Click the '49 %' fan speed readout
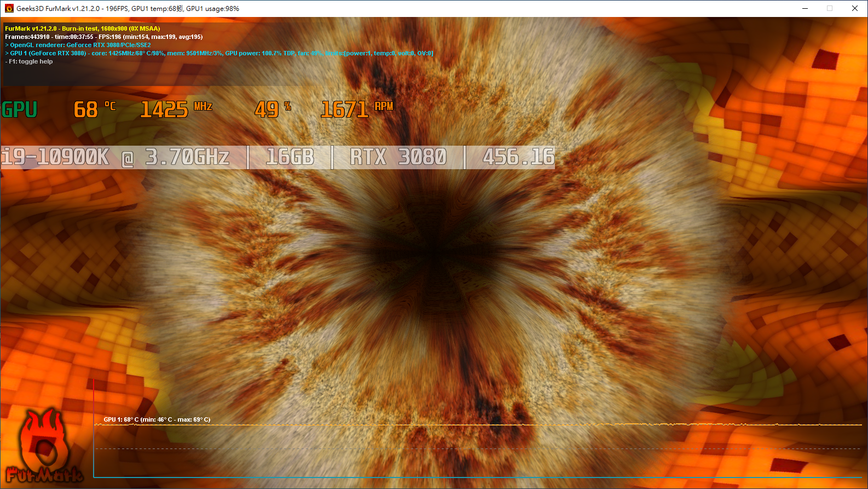Screen dimensions: 868x489 pyautogui.click(x=273, y=110)
